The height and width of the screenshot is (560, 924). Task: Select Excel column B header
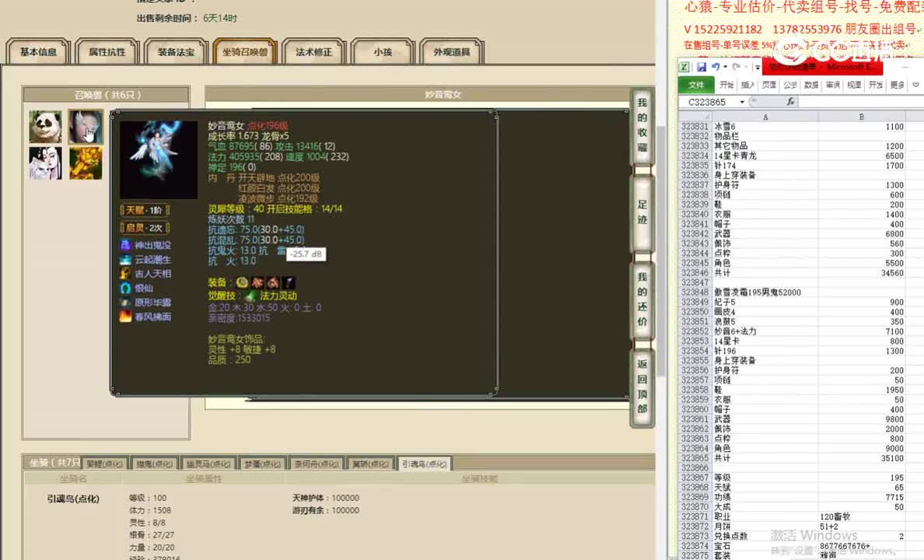862,117
